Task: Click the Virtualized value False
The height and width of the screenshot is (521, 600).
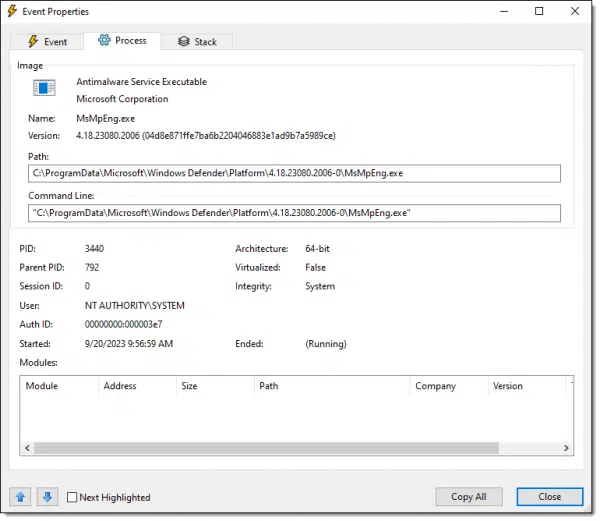Action: [316, 267]
